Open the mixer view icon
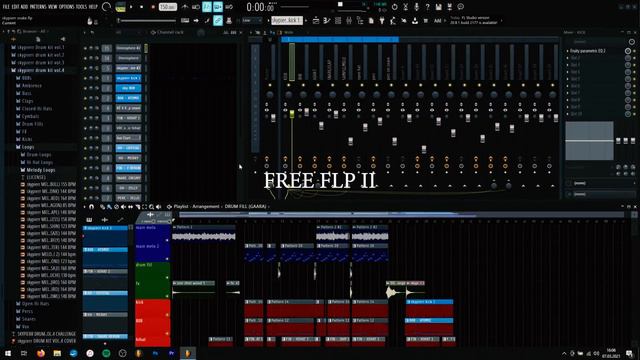Image resolution: width=640 pixels, height=360 pixels. tap(349, 20)
